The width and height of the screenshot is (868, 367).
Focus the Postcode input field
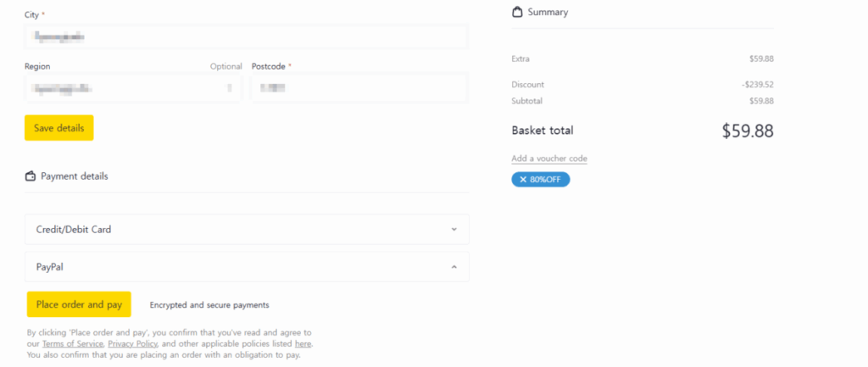pos(359,87)
